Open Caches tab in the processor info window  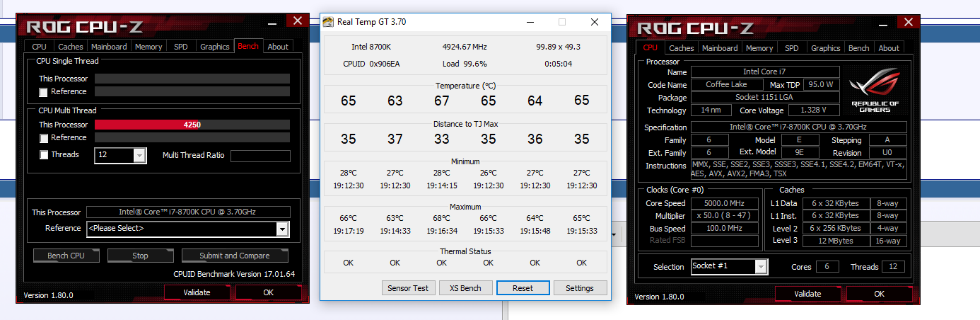pyautogui.click(x=682, y=48)
